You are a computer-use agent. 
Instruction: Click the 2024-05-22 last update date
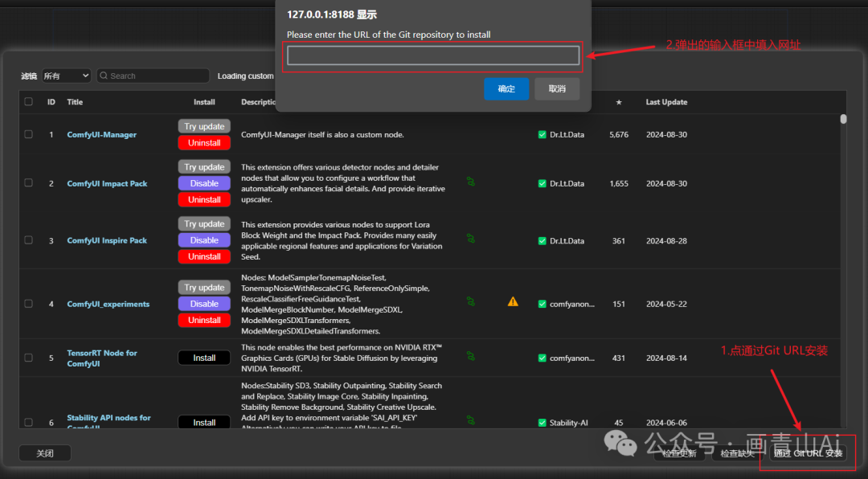click(666, 304)
